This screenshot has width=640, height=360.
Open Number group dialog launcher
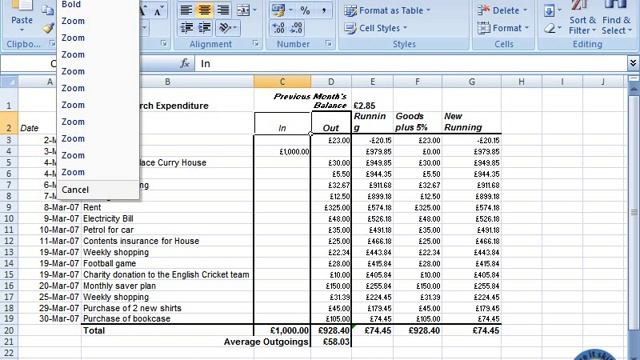(328, 43)
